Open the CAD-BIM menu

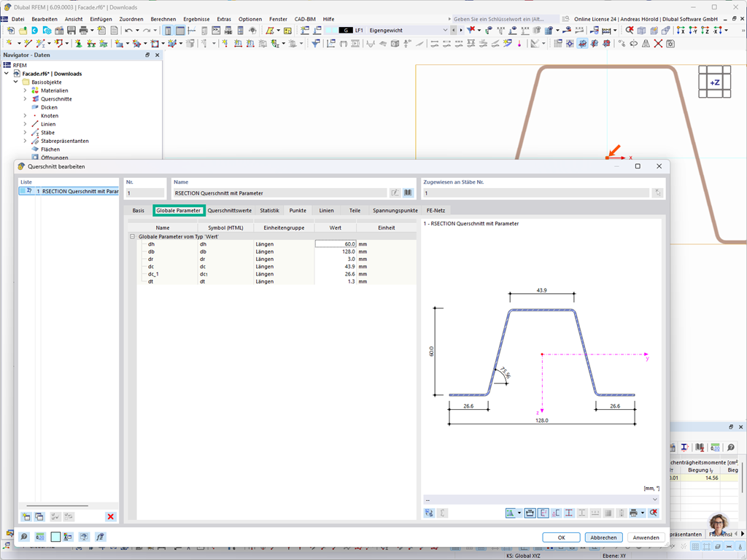304,20
